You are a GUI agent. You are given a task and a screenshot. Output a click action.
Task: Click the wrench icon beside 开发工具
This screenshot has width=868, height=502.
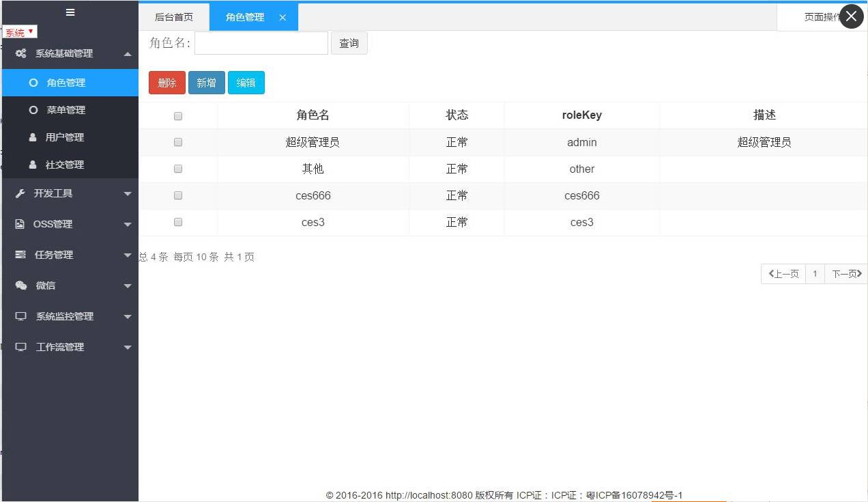(x=20, y=193)
